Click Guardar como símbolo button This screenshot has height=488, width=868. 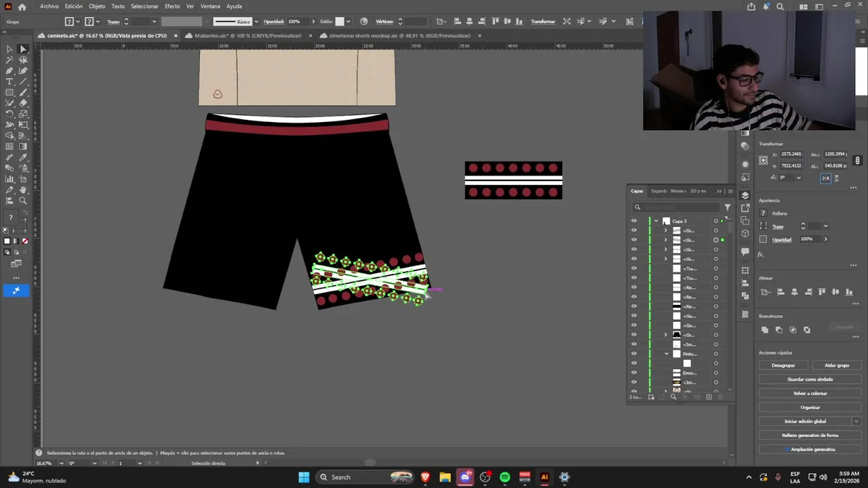(810, 380)
